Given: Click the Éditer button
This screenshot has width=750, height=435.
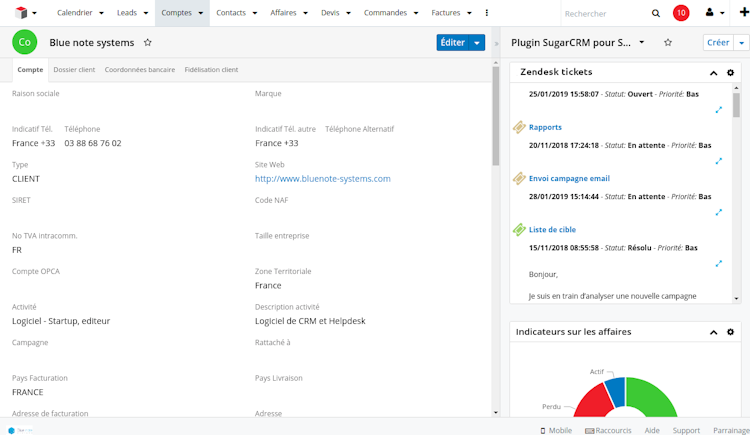Looking at the screenshot, I should click(x=452, y=43).
